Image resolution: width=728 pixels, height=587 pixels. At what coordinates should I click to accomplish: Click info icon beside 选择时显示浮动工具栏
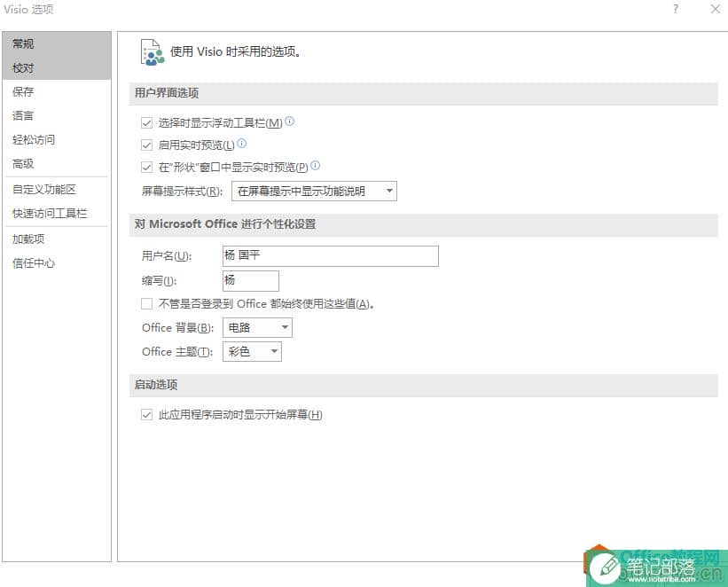click(289, 121)
